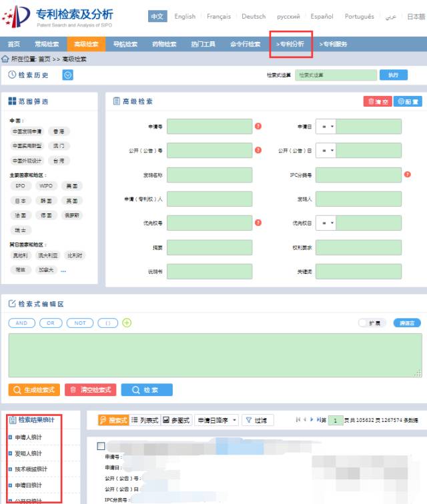This screenshot has width=427, height=504.
Task: Open the 专利服务 navigation item
Action: point(334,44)
